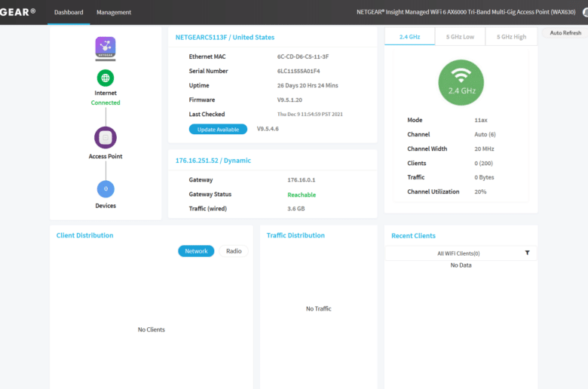The image size is (588, 389).
Task: Click the Clients value 0 (200)
Action: tap(483, 163)
